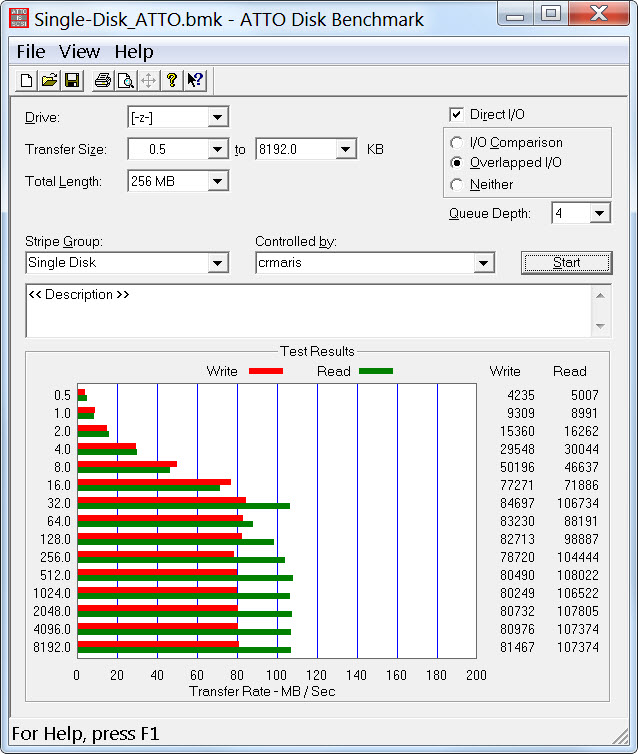This screenshot has width=638, height=754.
Task: Open the File menu
Action: click(30, 52)
